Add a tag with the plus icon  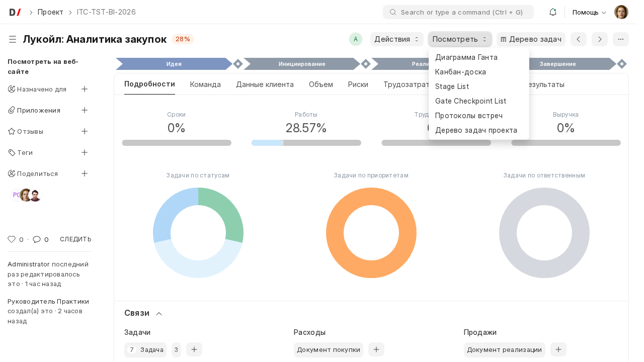[x=85, y=152]
